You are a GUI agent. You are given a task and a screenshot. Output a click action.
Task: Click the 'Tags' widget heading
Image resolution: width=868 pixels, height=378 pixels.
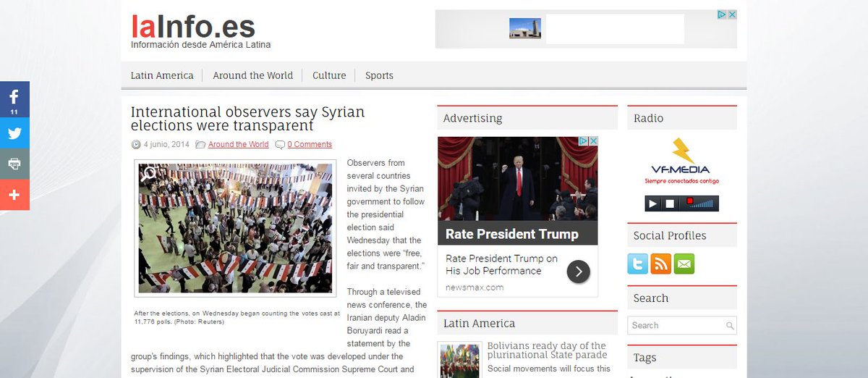tap(644, 358)
